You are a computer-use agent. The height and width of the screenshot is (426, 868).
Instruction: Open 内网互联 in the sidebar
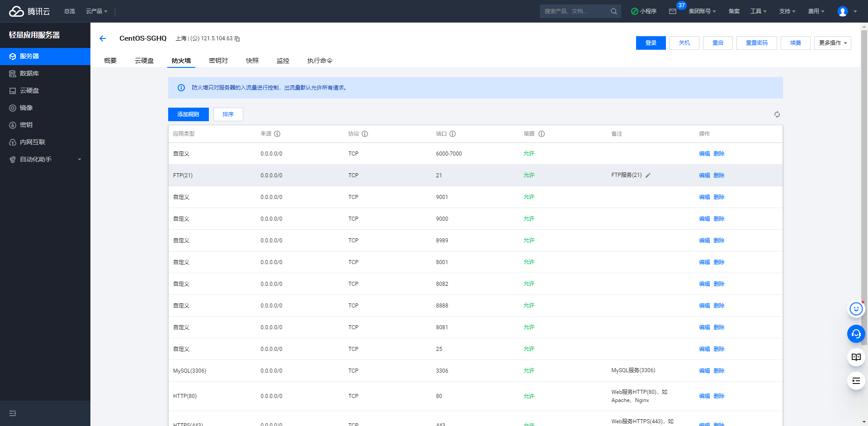coord(45,142)
